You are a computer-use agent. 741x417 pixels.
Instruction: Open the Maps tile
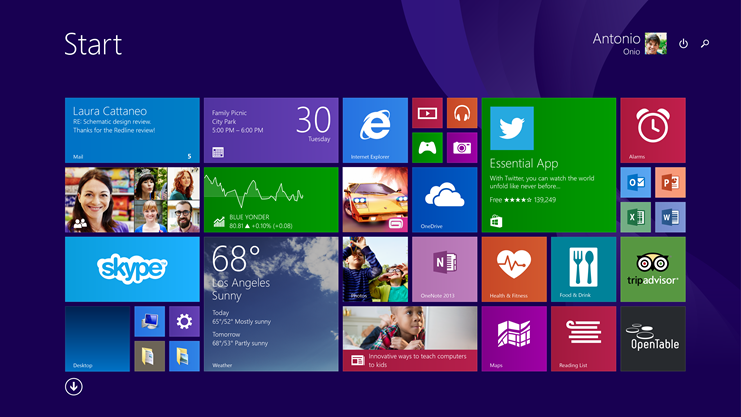[x=513, y=338]
